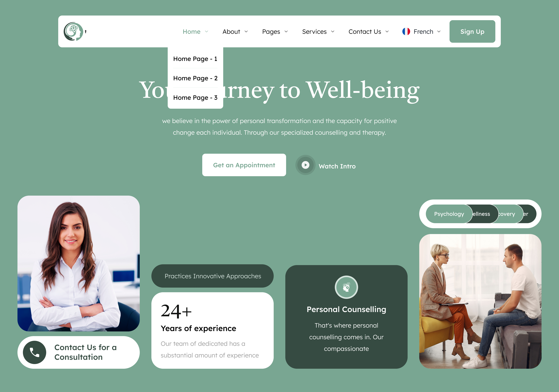The height and width of the screenshot is (392, 559).
Task: Select Home Page - 1 menu entry
Action: click(x=195, y=59)
